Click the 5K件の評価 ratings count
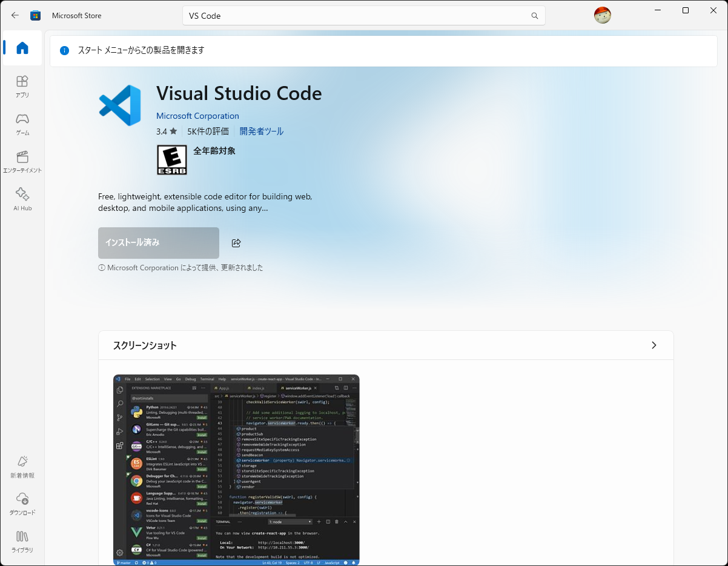The height and width of the screenshot is (566, 728). click(x=208, y=131)
